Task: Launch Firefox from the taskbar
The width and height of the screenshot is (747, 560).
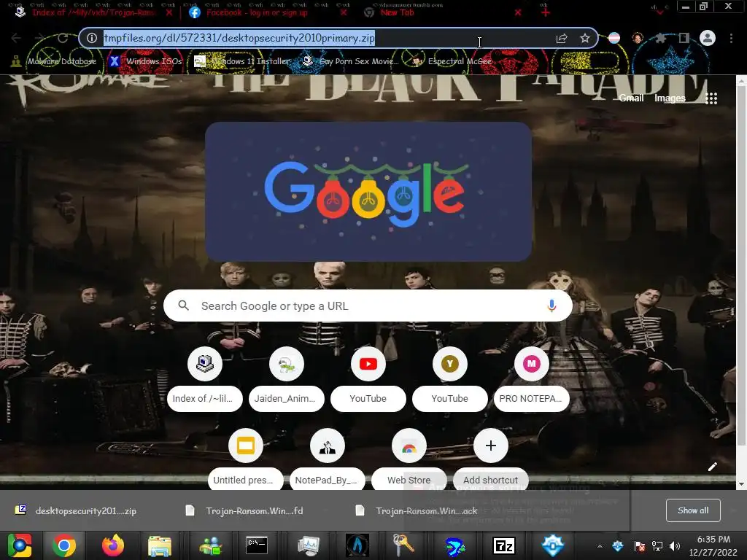Action: pos(113,545)
